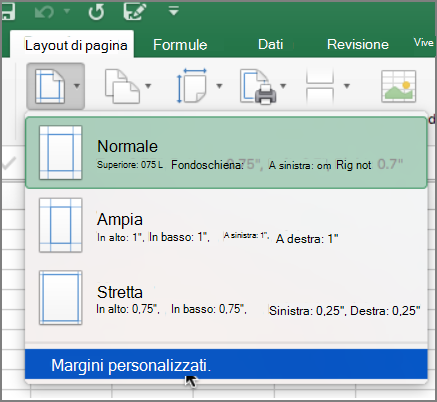Open the Revisione ribbon tab

[358, 44]
